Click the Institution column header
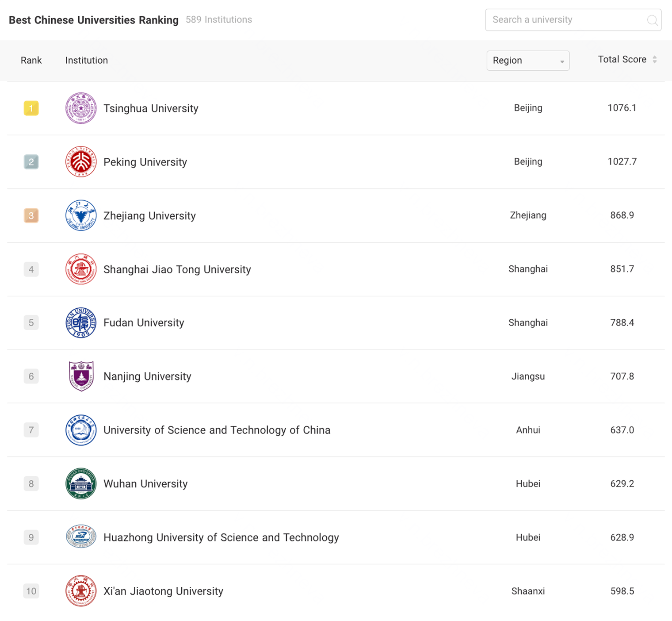 (x=87, y=61)
